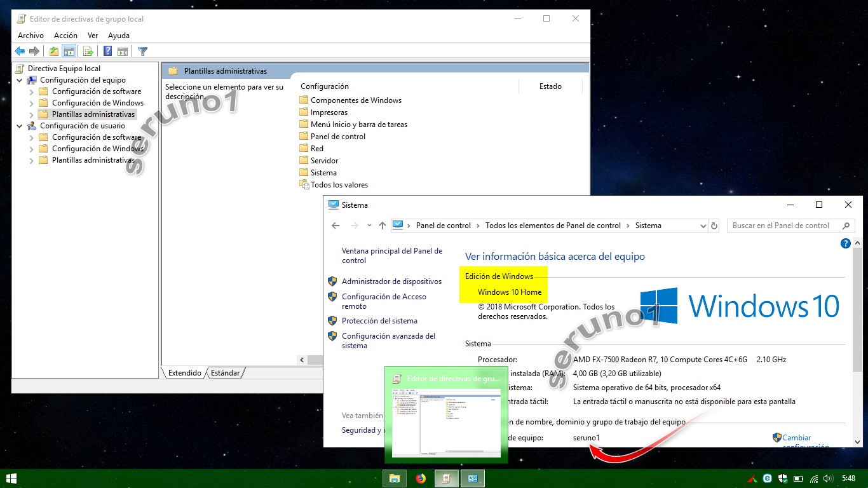Click the gray Forward arrow in the policy editor toolbar
The width and height of the screenshot is (868, 488).
(x=34, y=51)
